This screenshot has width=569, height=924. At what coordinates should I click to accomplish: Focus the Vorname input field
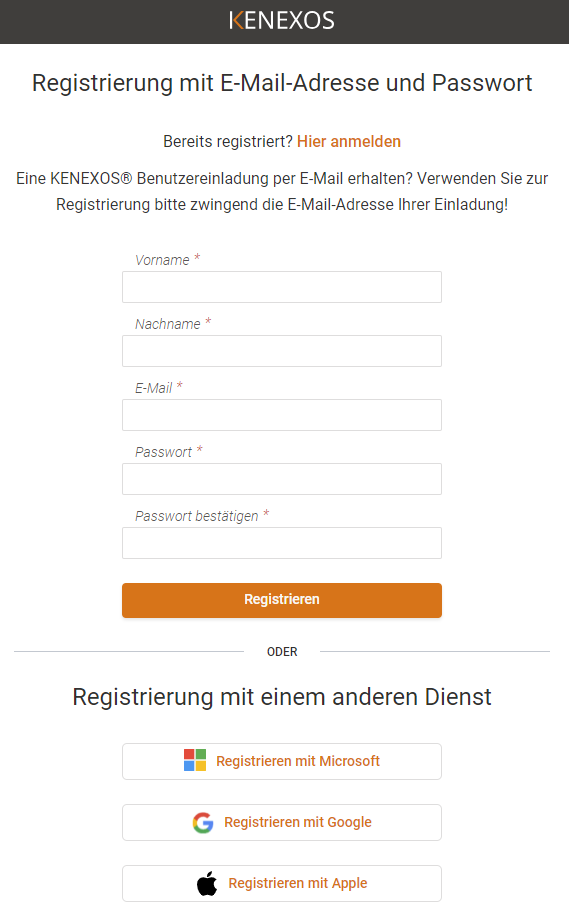coord(282,287)
